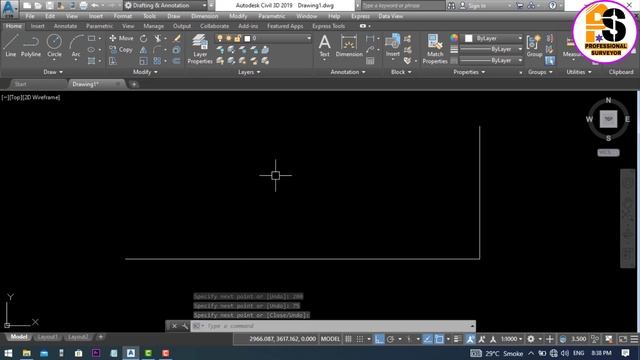
Task: Select the Array tool
Action: [x=157, y=61]
